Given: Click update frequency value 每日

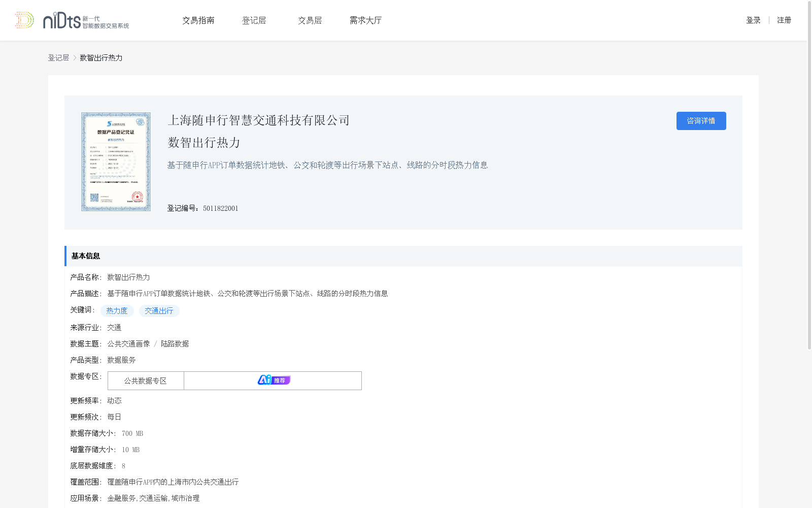Looking at the screenshot, I should pos(114,417).
